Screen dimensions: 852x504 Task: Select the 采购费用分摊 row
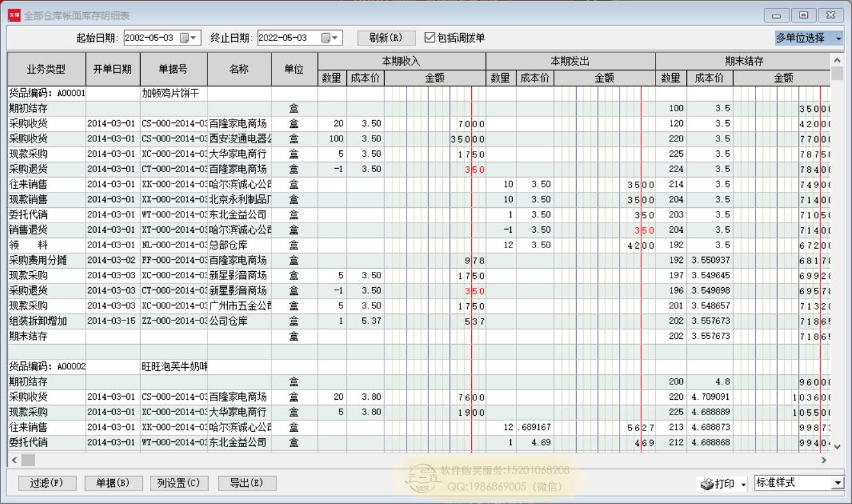(x=46, y=260)
